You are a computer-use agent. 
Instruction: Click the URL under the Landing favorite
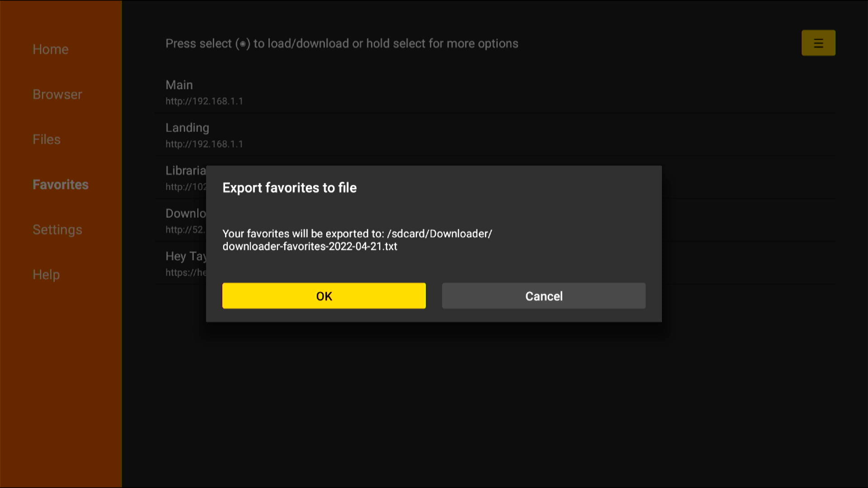204,144
